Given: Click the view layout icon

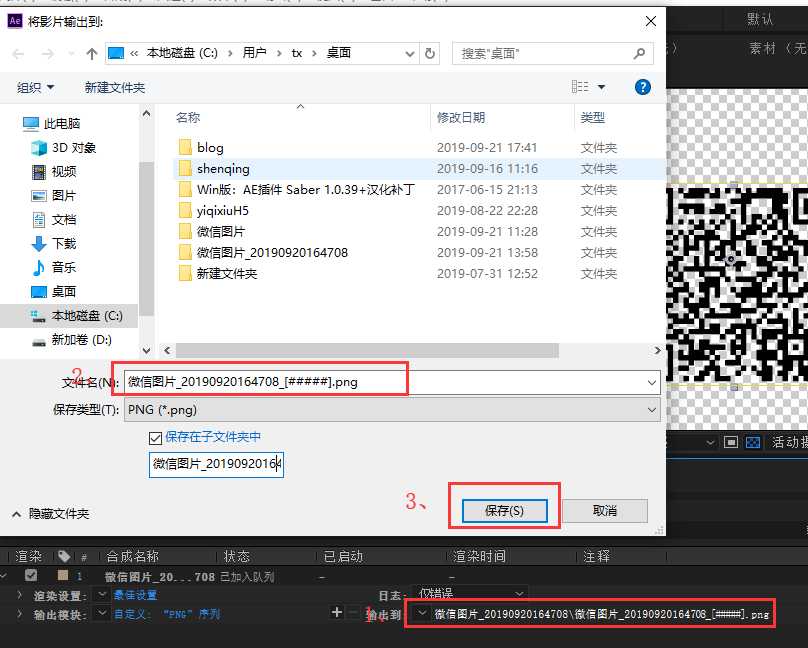Looking at the screenshot, I should coord(580,87).
